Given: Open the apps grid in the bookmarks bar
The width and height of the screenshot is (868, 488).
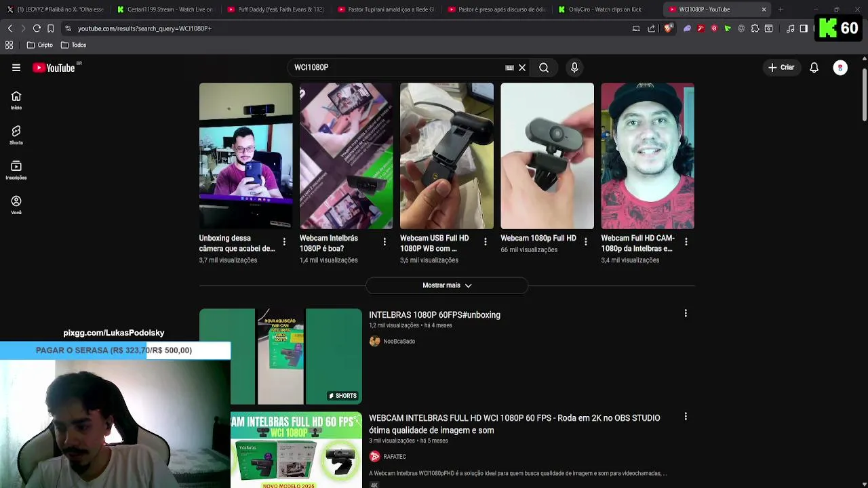Looking at the screenshot, I should [x=9, y=45].
